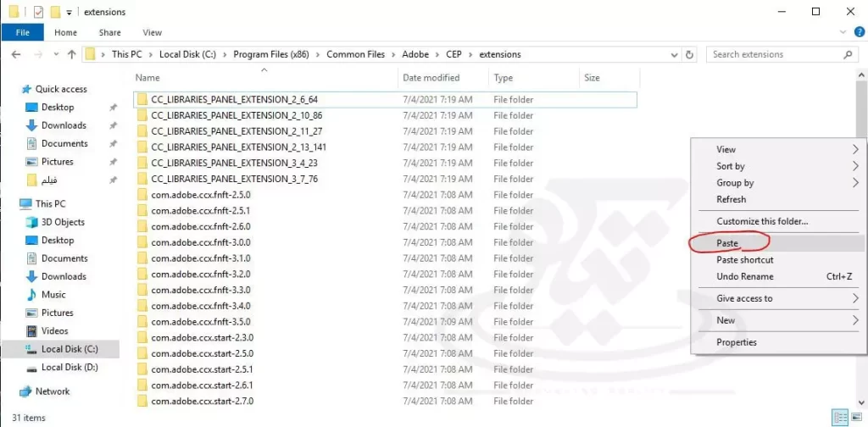Click the Refresh icon beside address bar

pyautogui.click(x=690, y=54)
